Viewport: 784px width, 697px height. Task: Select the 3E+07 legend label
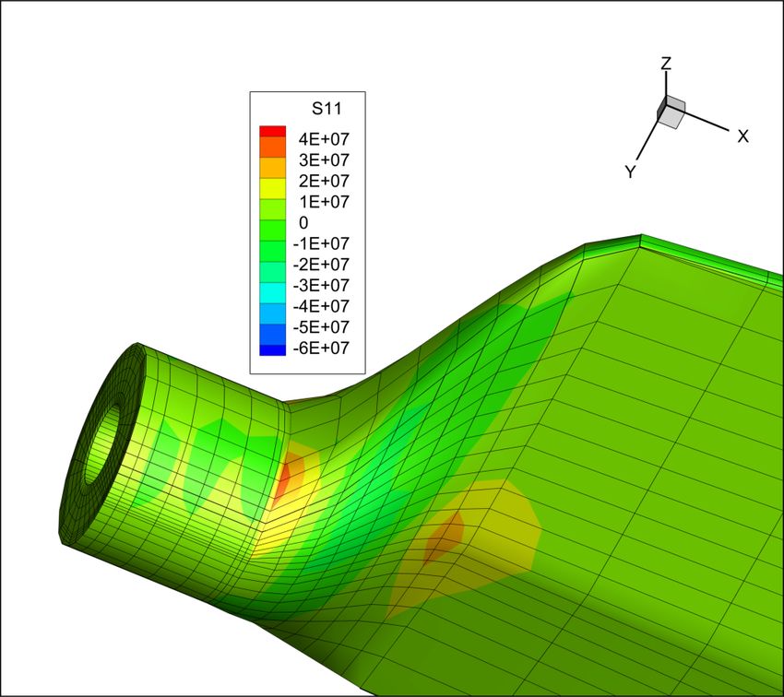pos(324,159)
